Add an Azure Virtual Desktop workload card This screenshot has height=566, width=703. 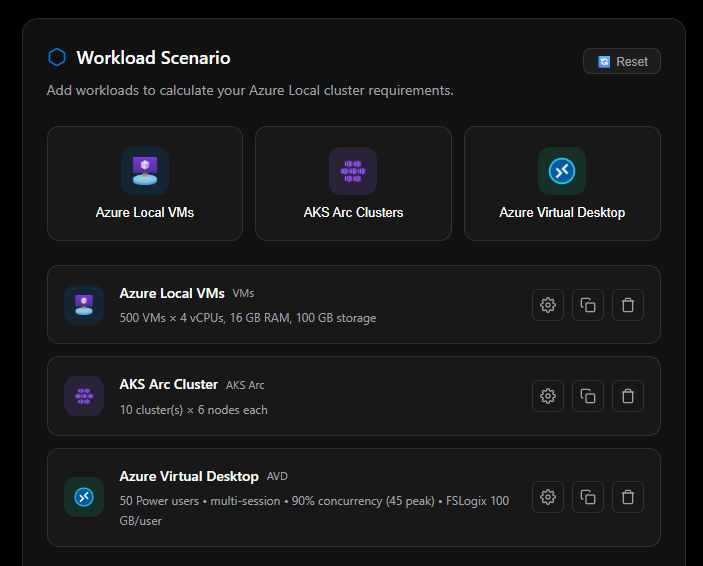[x=562, y=183]
